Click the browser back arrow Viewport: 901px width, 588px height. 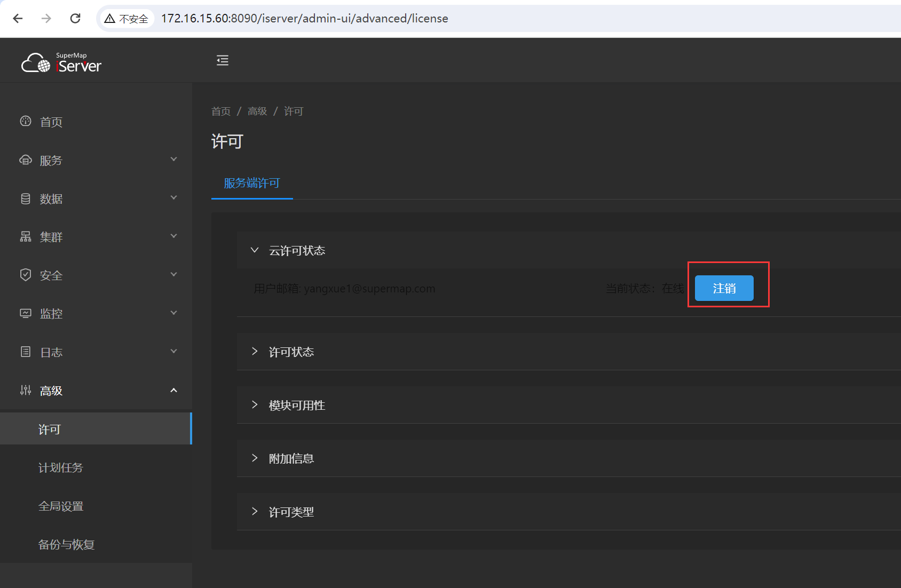(18, 19)
